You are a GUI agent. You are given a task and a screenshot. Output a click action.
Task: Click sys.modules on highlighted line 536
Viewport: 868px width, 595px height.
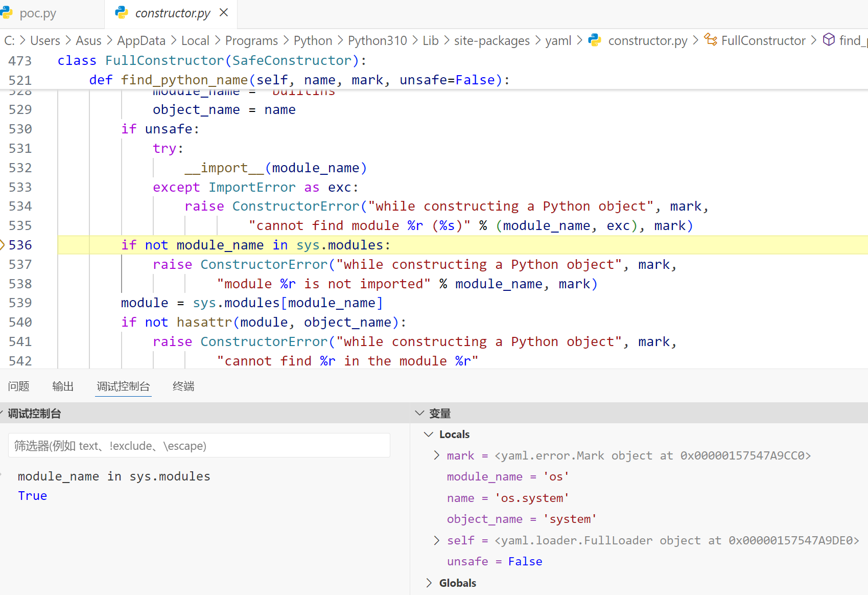340,245
